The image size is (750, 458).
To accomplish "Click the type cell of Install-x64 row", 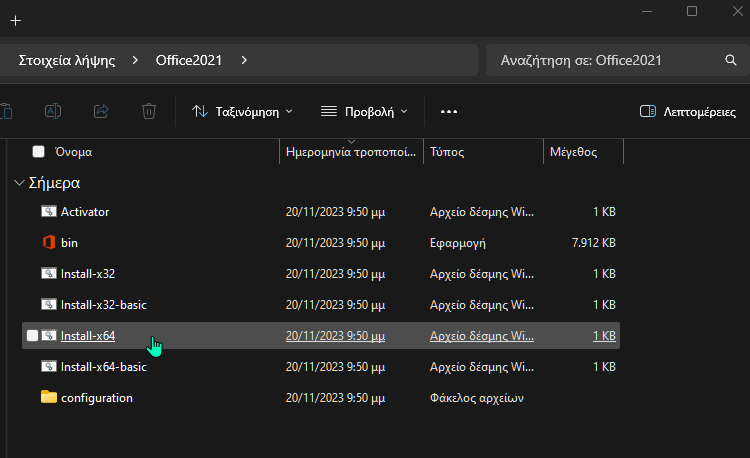I will point(482,336).
